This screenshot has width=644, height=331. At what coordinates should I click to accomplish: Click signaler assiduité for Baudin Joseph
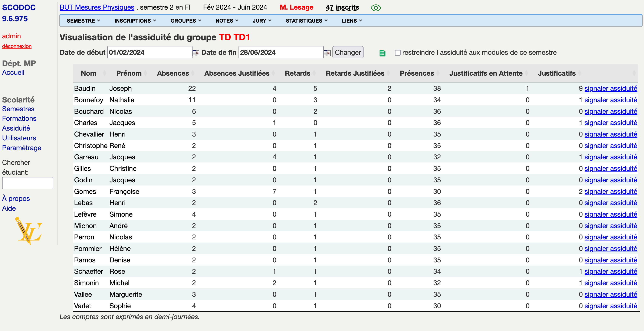(x=611, y=88)
